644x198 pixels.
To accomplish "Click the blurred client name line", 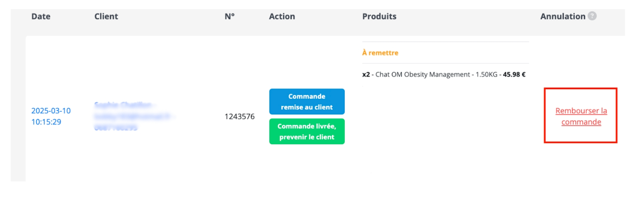I will pos(123,105).
